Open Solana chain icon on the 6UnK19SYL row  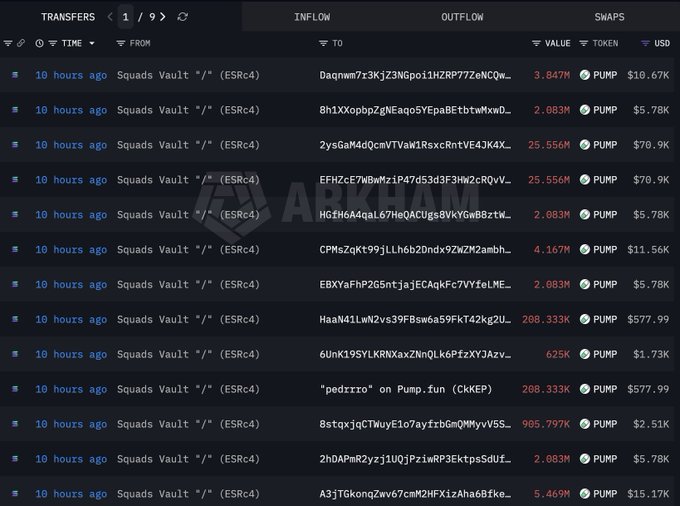[x=15, y=354]
